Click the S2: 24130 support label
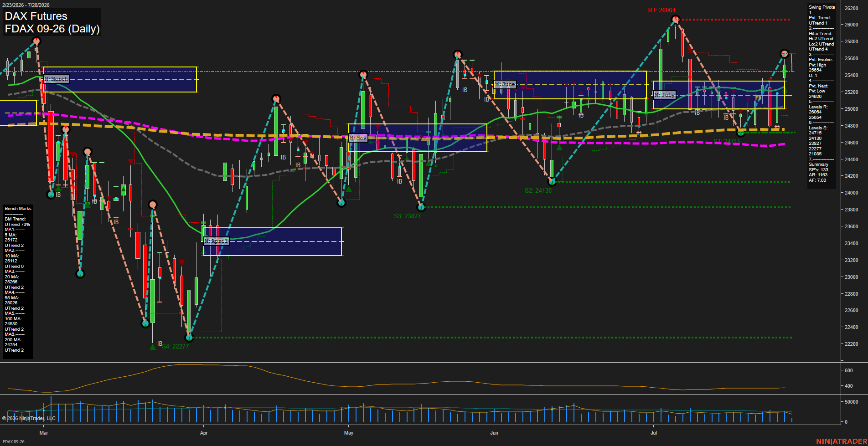 [x=538, y=190]
